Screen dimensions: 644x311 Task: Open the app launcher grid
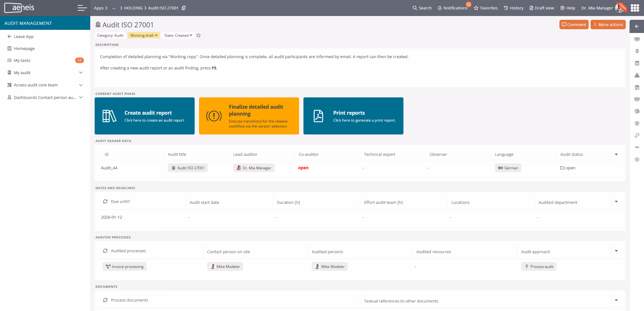[635, 8]
